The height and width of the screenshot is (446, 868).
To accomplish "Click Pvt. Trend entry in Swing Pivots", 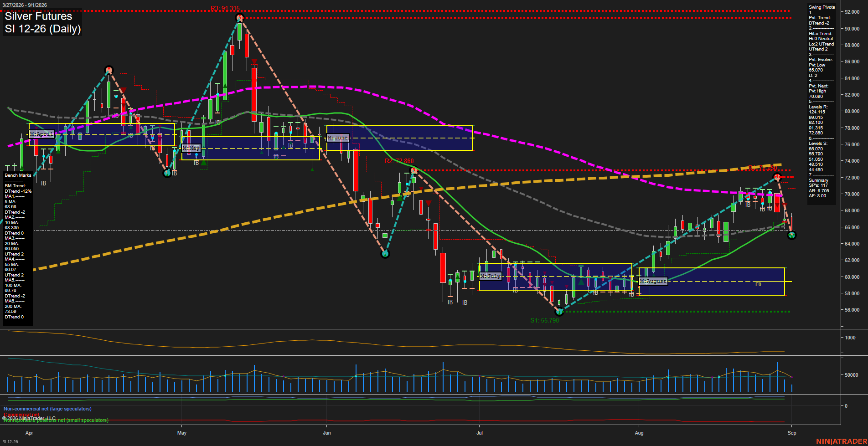I will point(820,21).
